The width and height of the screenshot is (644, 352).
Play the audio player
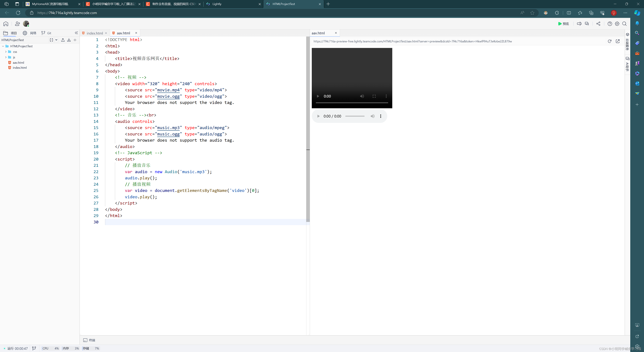[x=318, y=116]
